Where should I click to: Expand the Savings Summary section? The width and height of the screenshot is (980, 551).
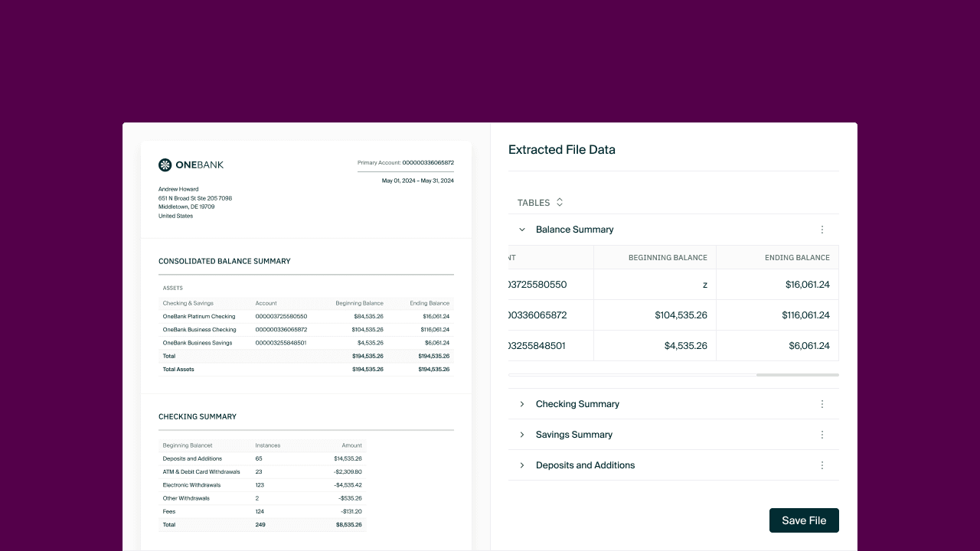point(521,434)
